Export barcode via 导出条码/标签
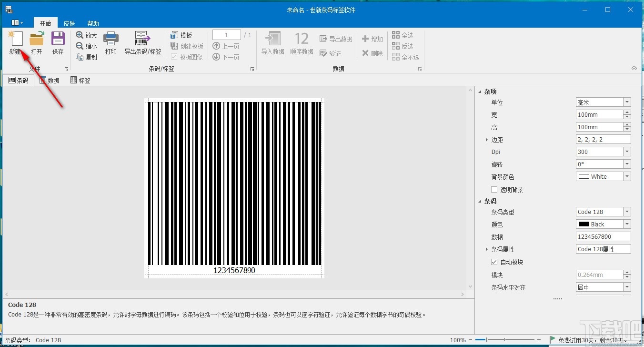 pos(142,43)
